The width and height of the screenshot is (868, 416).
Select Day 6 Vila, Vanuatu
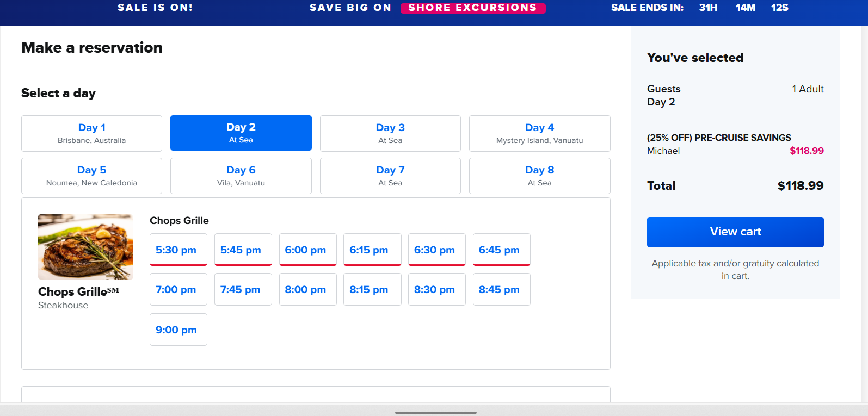(241, 176)
